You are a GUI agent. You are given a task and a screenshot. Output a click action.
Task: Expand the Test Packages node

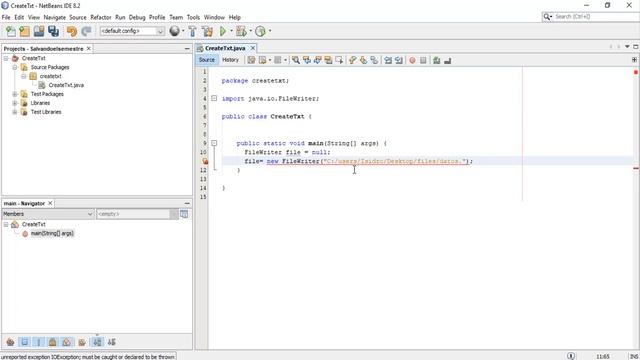[x=15, y=94]
